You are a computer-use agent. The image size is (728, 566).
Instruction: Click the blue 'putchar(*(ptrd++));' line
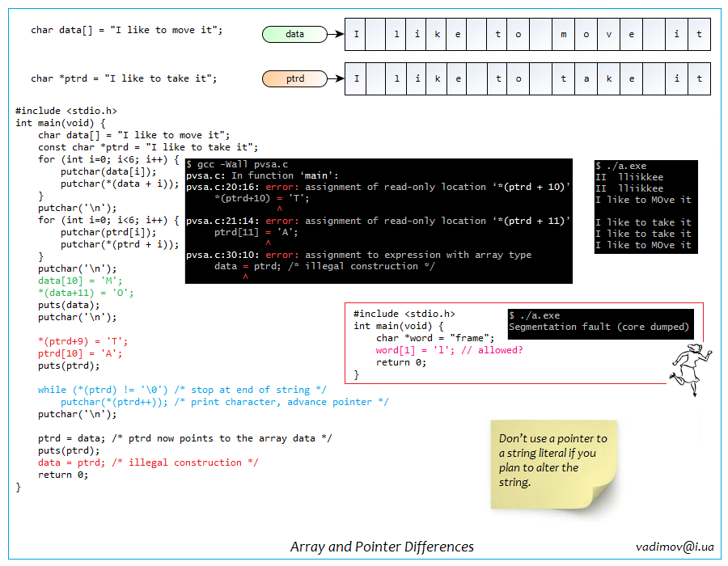tap(224, 402)
